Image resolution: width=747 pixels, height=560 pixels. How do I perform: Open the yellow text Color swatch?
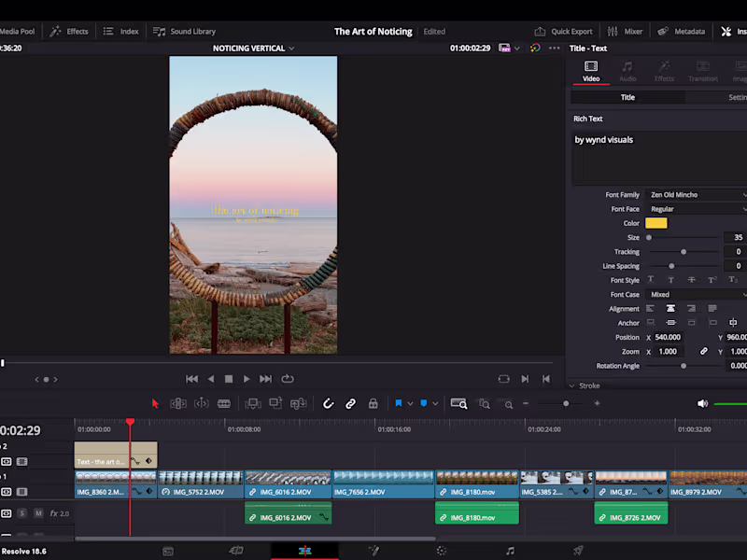pos(656,223)
